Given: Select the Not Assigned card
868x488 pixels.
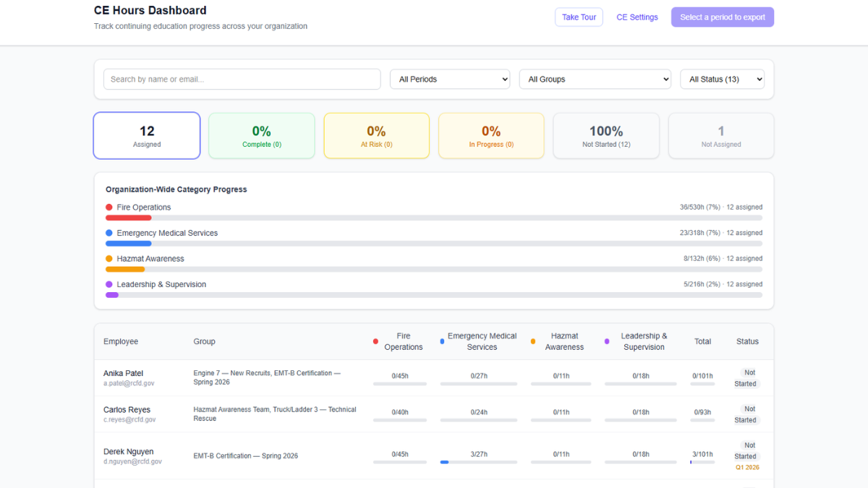Looking at the screenshot, I should 721,135.
